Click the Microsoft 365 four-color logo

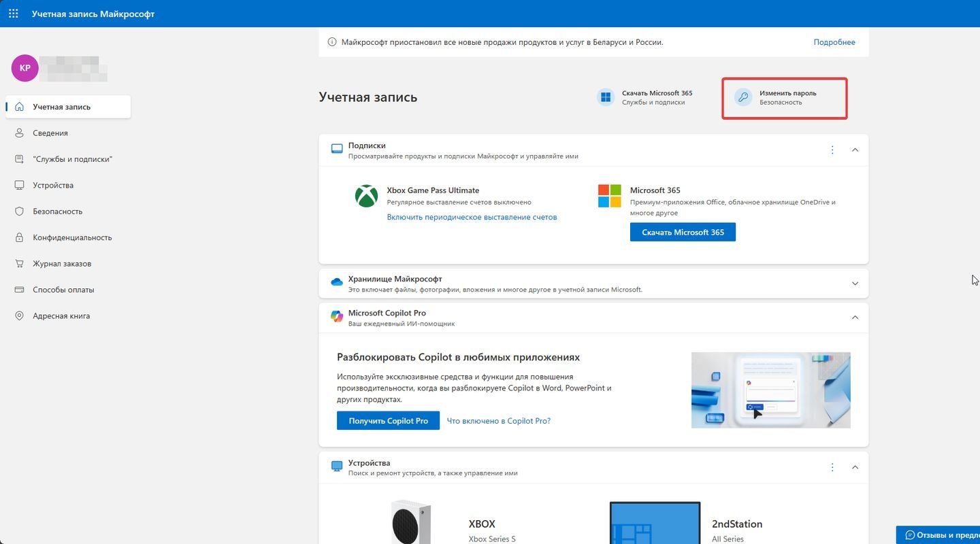pos(609,196)
